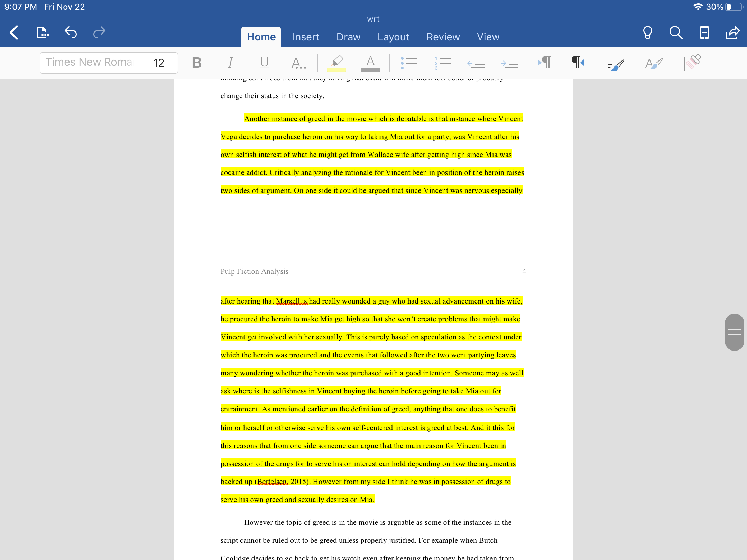Apply numbered list formatting
The width and height of the screenshot is (747, 560).
click(x=443, y=63)
